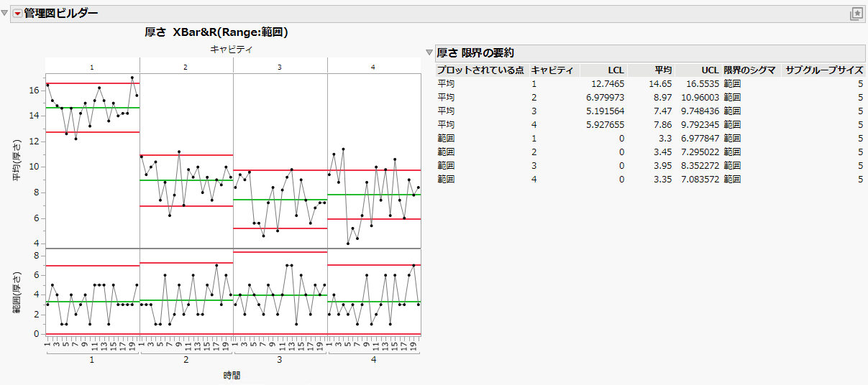Select the UCL column header
This screenshot has width=868, height=385.
709,70
